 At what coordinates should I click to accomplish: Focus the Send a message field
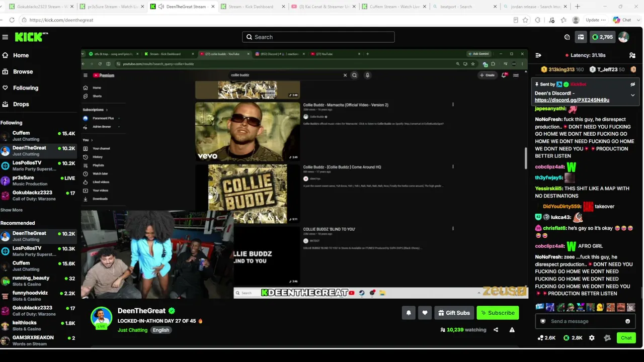click(x=585, y=321)
